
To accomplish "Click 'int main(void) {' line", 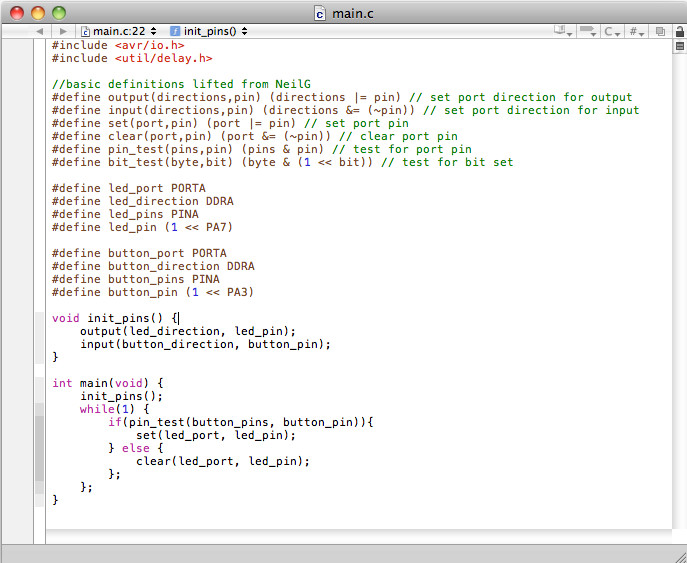I will pos(107,383).
